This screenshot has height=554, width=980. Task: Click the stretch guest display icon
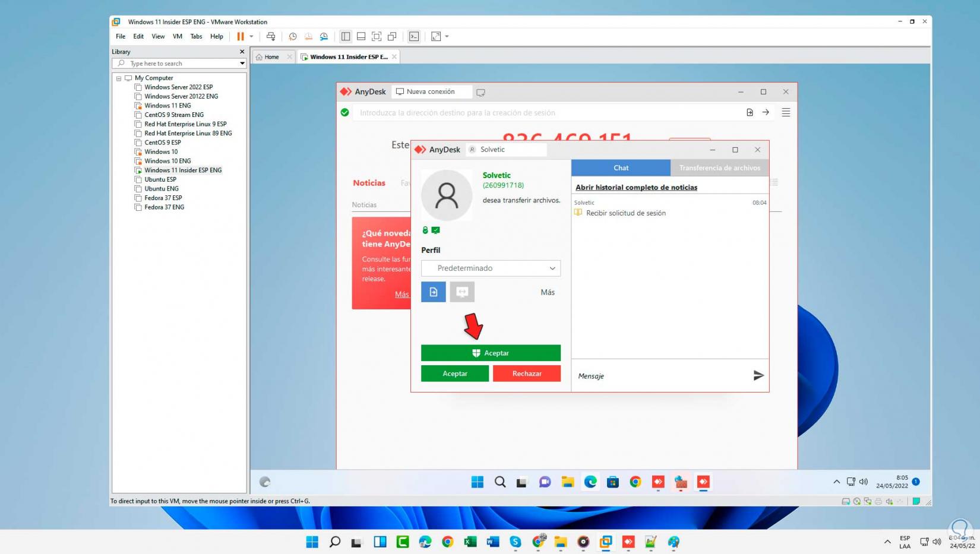click(436, 36)
